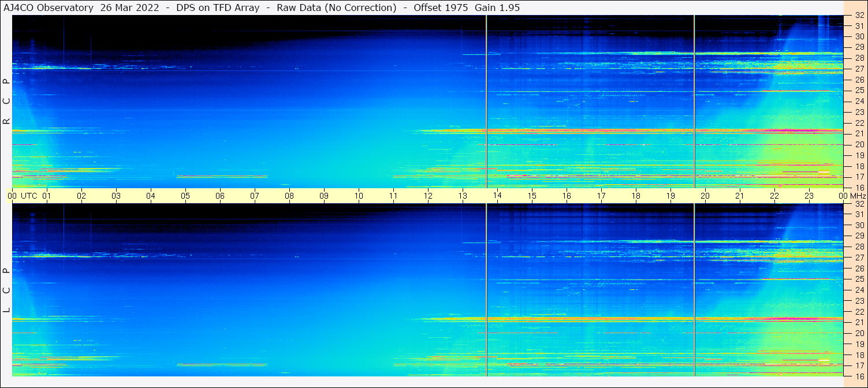Click 28 MHz label on RCP panel scale

(859, 58)
